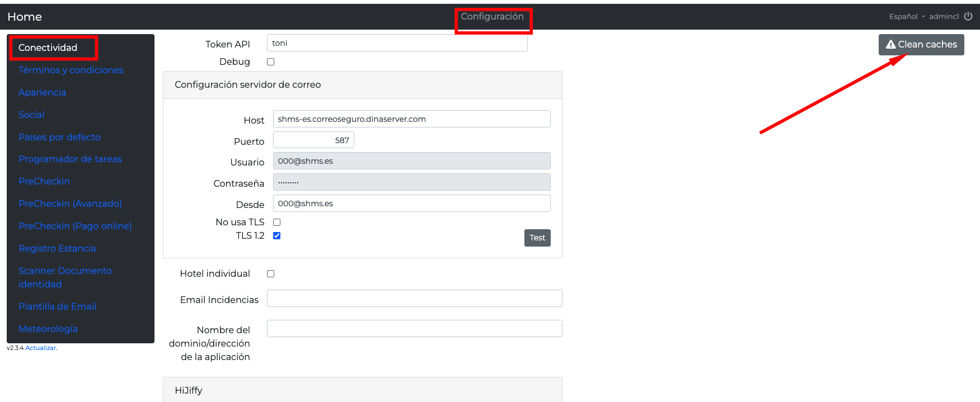Screen dimensions: 980x402
Task: Open Programador de tareas page
Action: tap(70, 159)
